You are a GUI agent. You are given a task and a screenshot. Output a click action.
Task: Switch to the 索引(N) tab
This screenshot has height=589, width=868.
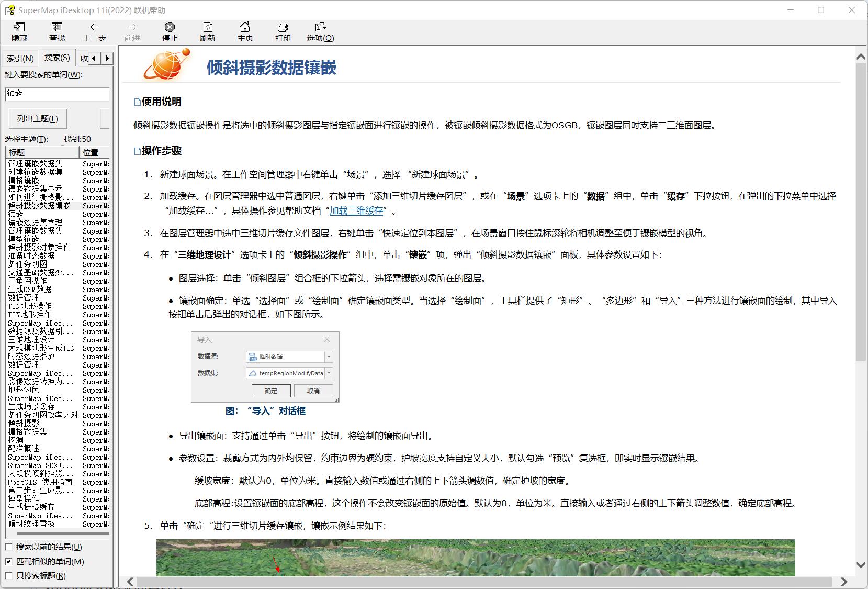pos(20,58)
